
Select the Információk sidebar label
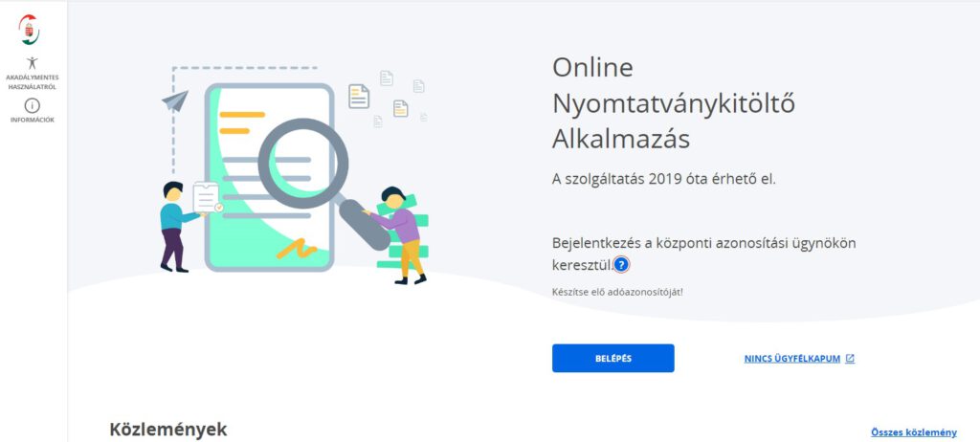[x=33, y=120]
